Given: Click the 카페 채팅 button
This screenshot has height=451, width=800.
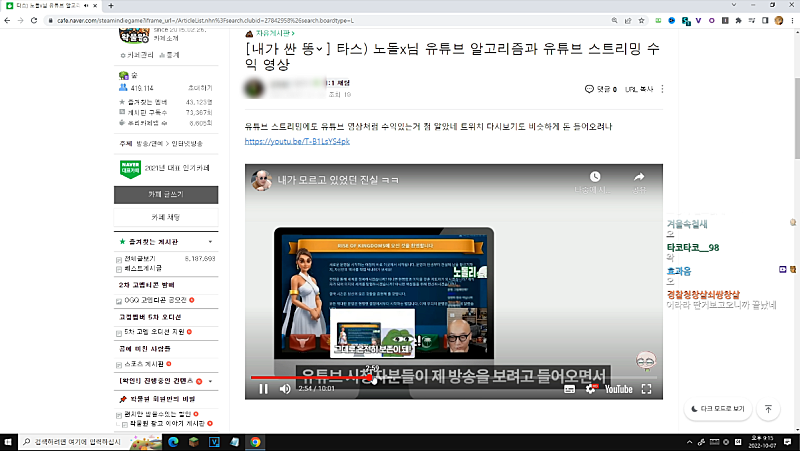Looking at the screenshot, I should [x=166, y=217].
